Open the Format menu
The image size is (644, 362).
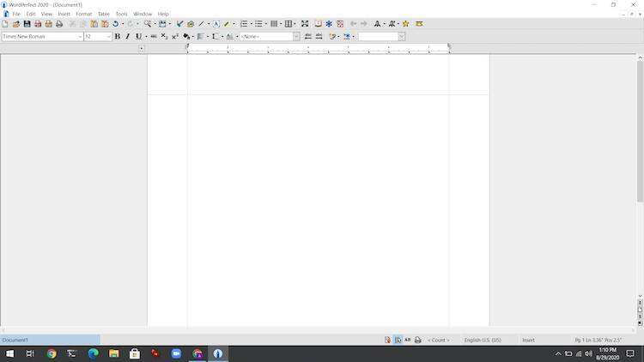[x=83, y=14]
